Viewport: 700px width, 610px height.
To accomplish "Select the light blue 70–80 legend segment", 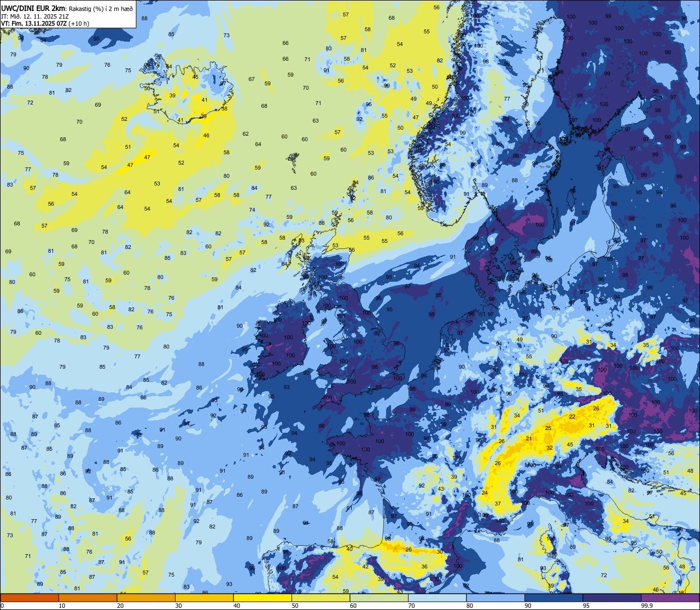I will point(437,597).
